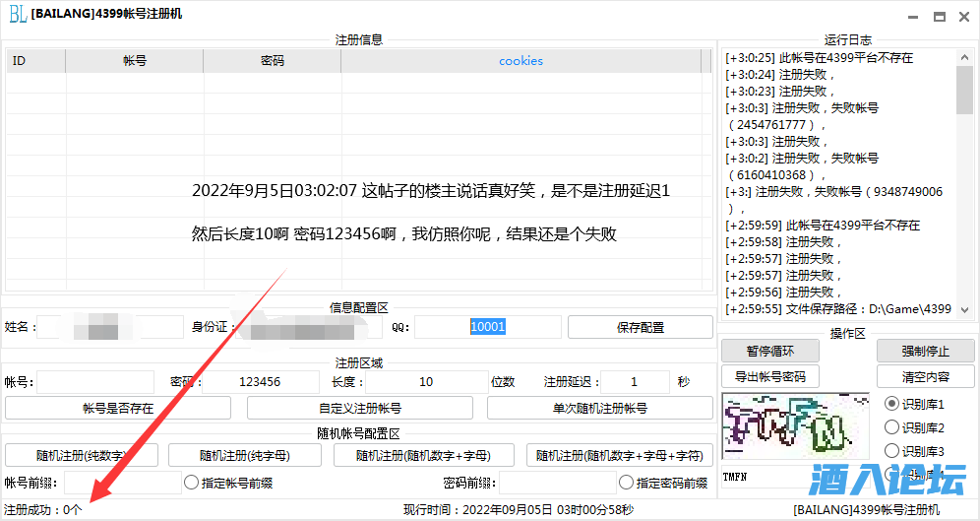980x521 pixels.
Task: Click the cookies column header
Action: (x=521, y=61)
